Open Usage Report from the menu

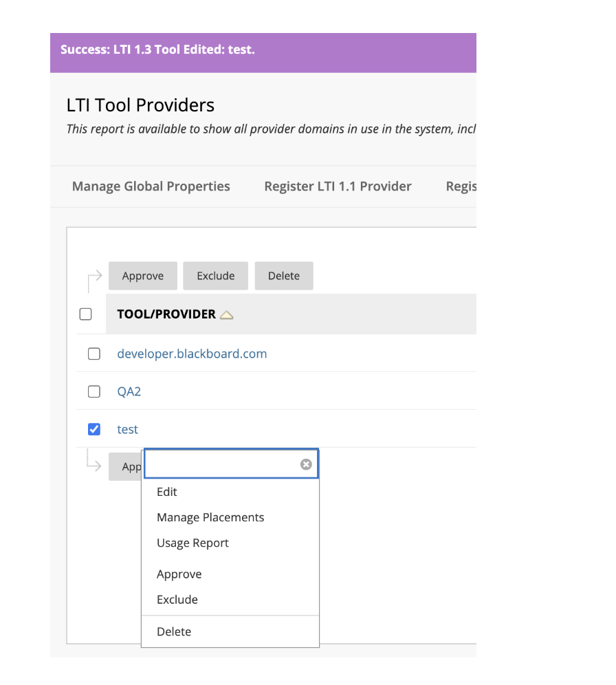(x=192, y=543)
